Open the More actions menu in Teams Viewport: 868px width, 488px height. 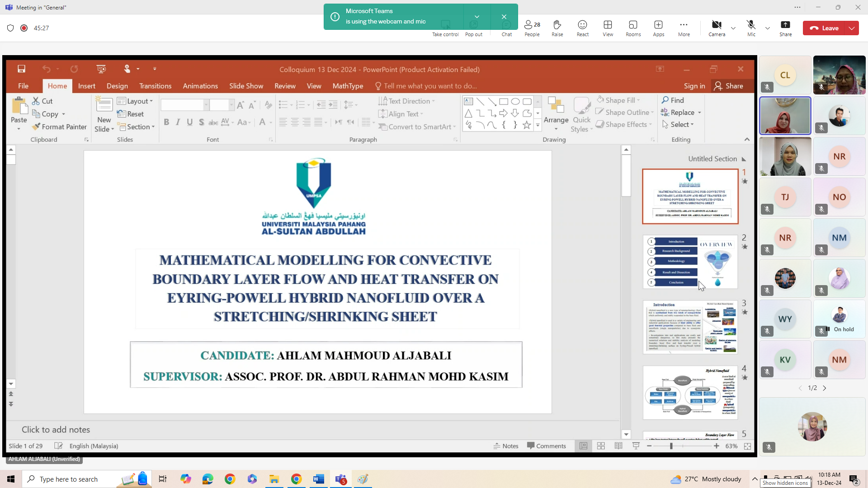(684, 28)
